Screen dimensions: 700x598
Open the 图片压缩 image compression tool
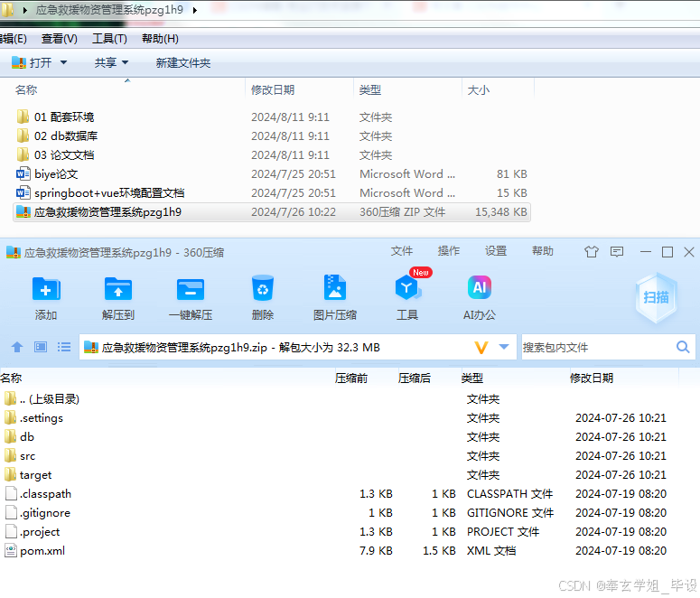click(x=335, y=288)
